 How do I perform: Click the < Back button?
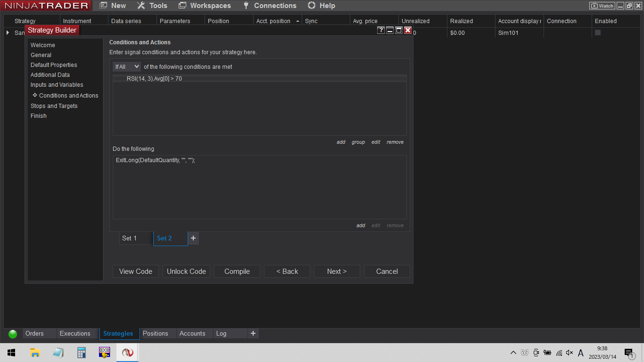click(x=287, y=271)
